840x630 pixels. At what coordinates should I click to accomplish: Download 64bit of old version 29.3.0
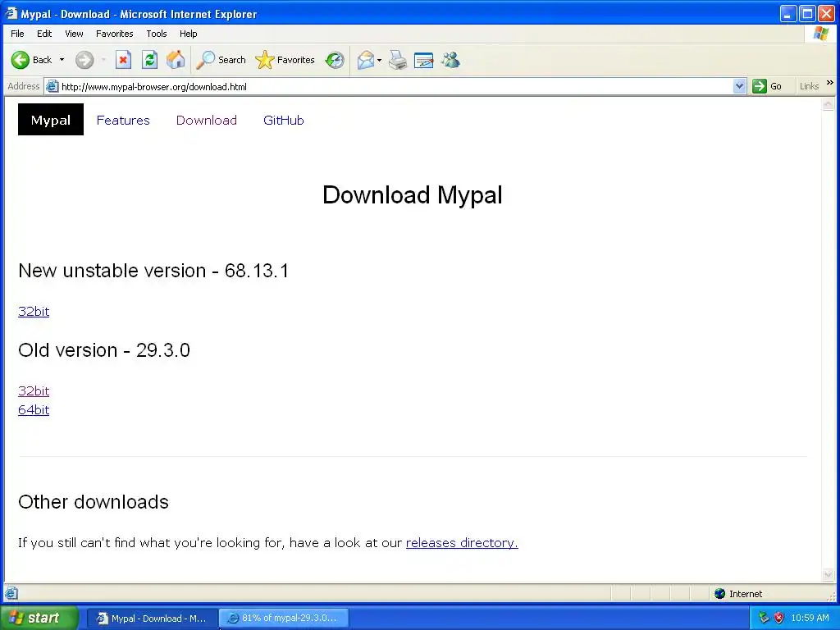click(x=34, y=410)
